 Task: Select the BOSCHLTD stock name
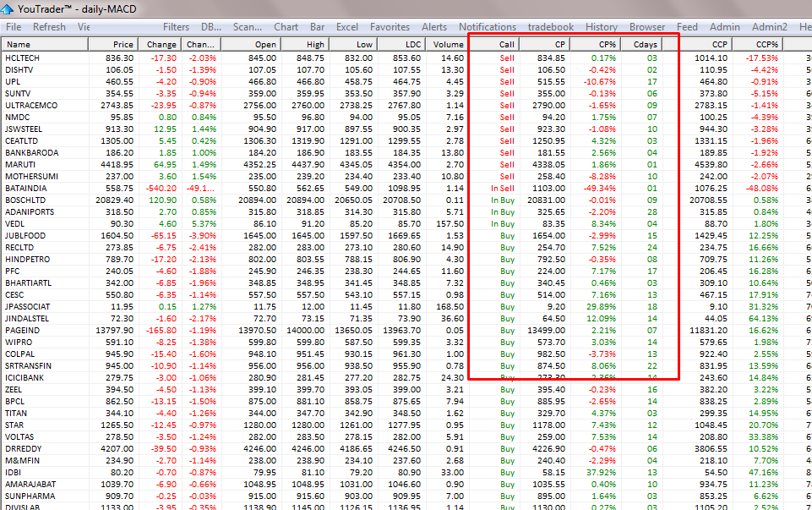(x=25, y=200)
